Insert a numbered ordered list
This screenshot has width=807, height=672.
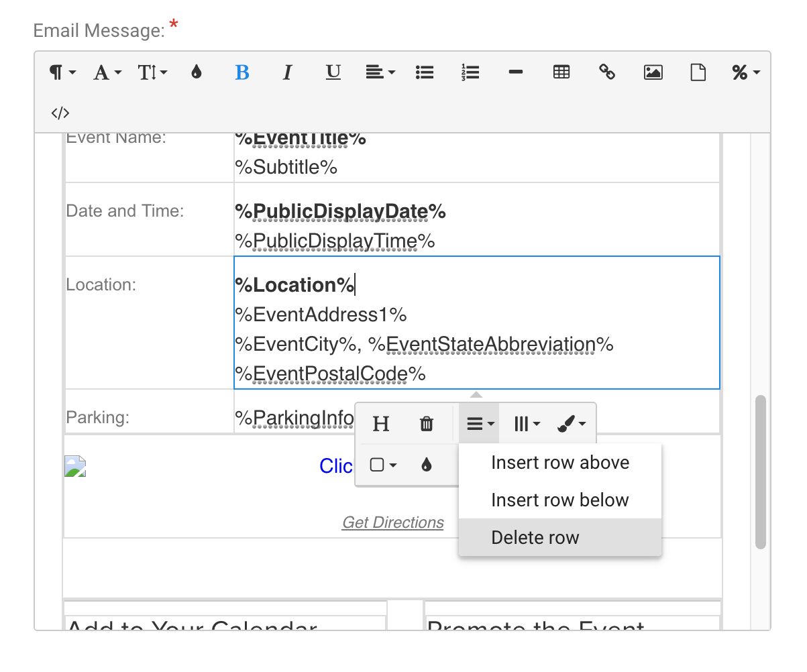[x=470, y=72]
